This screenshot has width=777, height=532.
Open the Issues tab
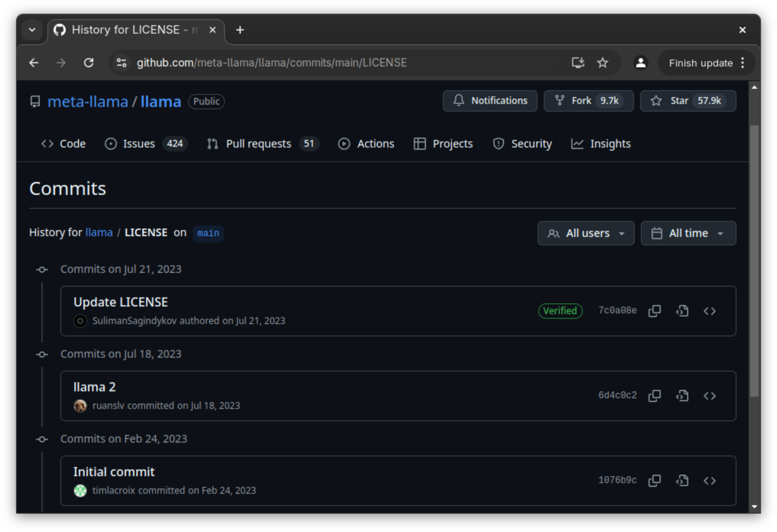click(146, 144)
